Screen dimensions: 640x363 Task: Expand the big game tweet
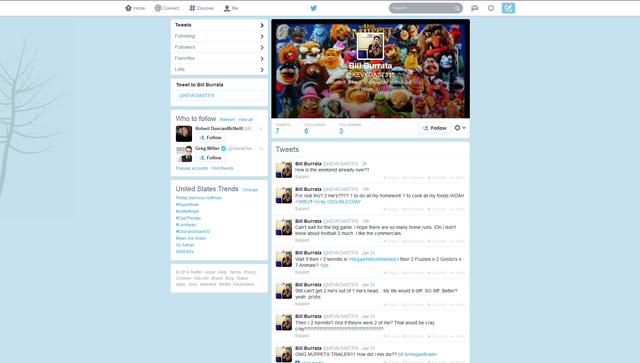pos(302,241)
